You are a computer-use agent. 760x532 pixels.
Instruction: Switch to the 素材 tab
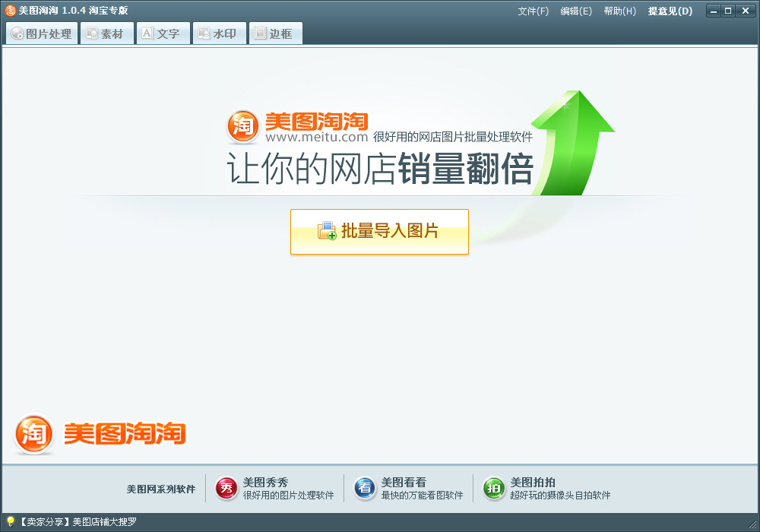pos(106,33)
